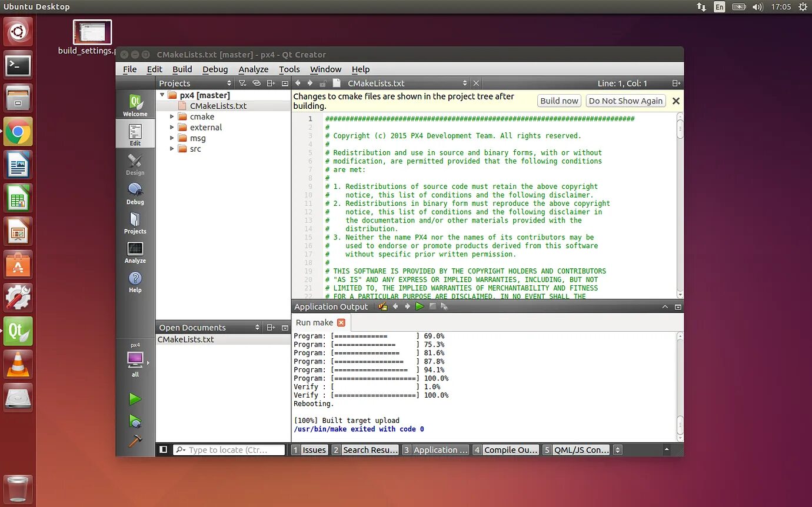The image size is (812, 507).
Task: Open the output panes selector stepper
Action: click(x=617, y=450)
